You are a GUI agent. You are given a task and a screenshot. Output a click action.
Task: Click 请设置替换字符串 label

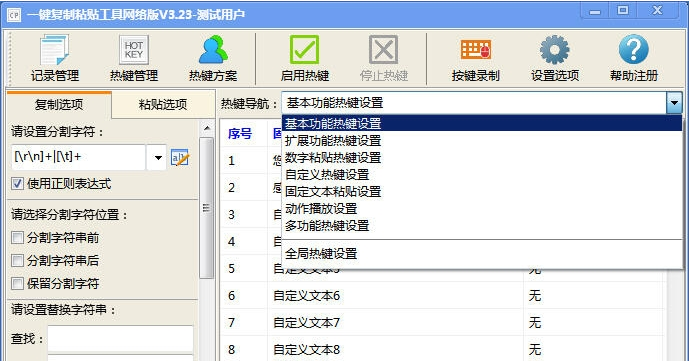[63, 309]
